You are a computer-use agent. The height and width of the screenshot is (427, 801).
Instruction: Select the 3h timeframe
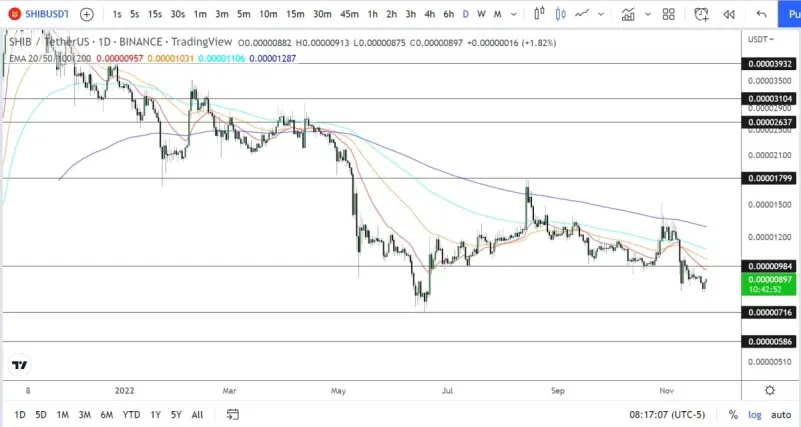[x=411, y=14]
